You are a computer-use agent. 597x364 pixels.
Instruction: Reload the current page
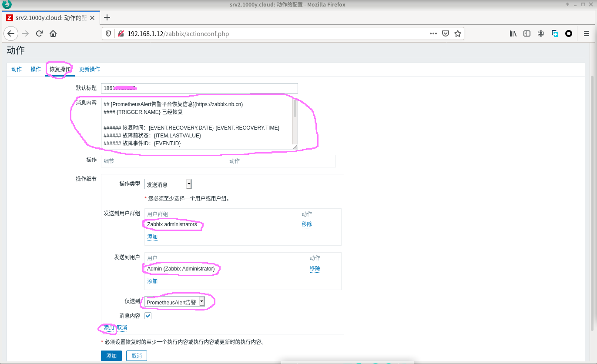coord(39,33)
